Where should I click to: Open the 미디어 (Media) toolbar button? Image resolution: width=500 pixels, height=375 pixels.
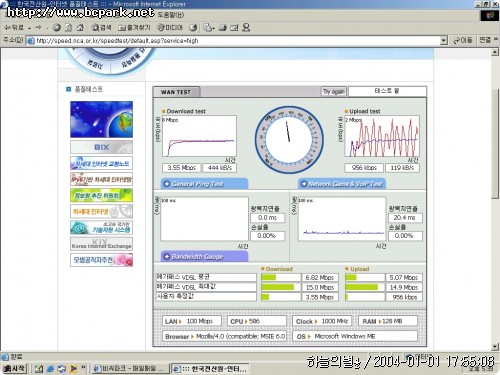tap(170, 28)
